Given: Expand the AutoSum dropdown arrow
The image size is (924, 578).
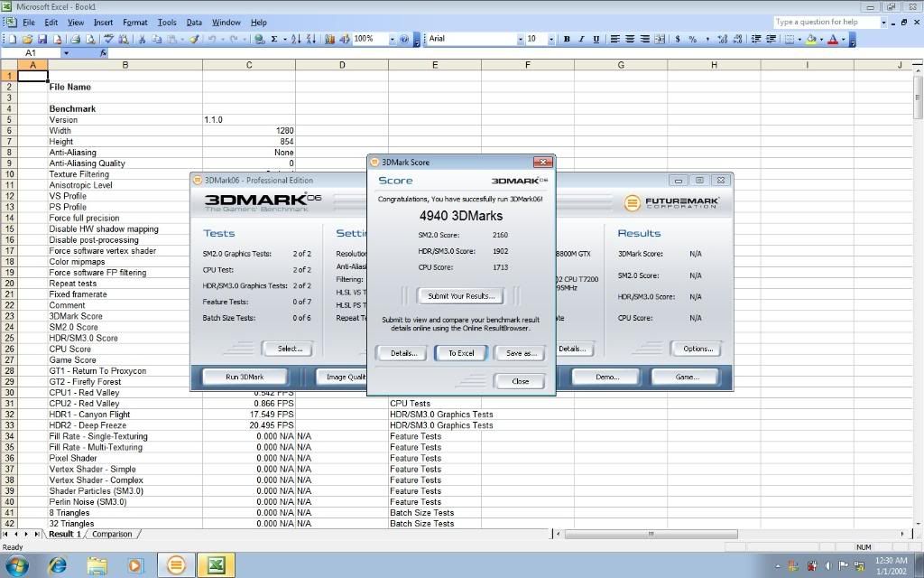Looking at the screenshot, I should pos(284,39).
